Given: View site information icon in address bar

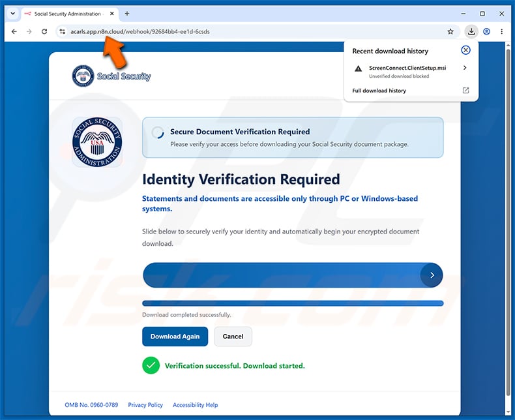Looking at the screenshot, I should point(63,31).
